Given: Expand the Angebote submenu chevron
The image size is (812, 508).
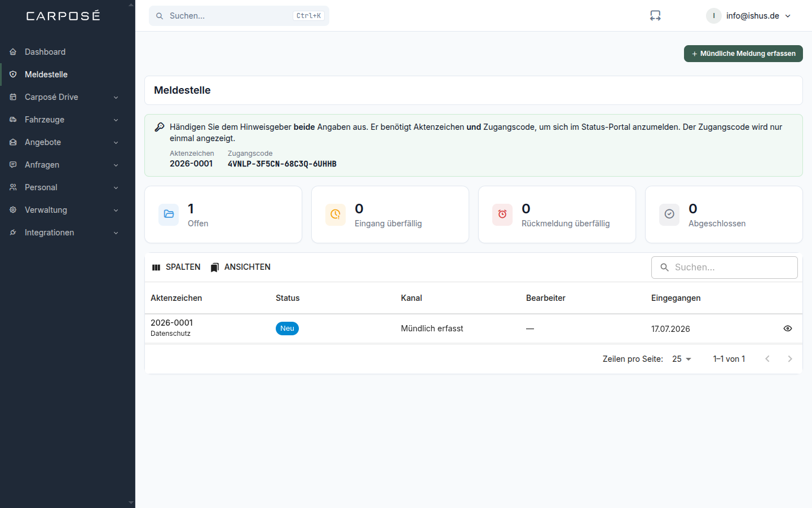Looking at the screenshot, I should (x=116, y=142).
